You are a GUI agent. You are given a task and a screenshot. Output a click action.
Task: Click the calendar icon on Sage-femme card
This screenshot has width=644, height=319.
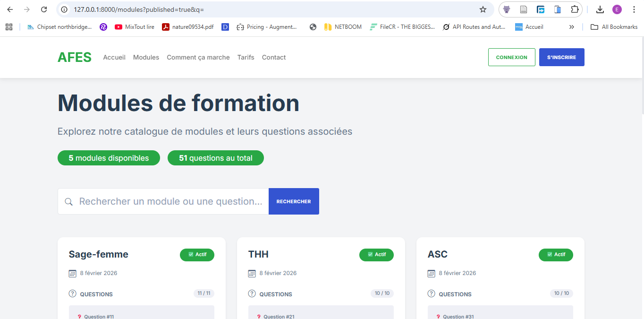tap(73, 273)
